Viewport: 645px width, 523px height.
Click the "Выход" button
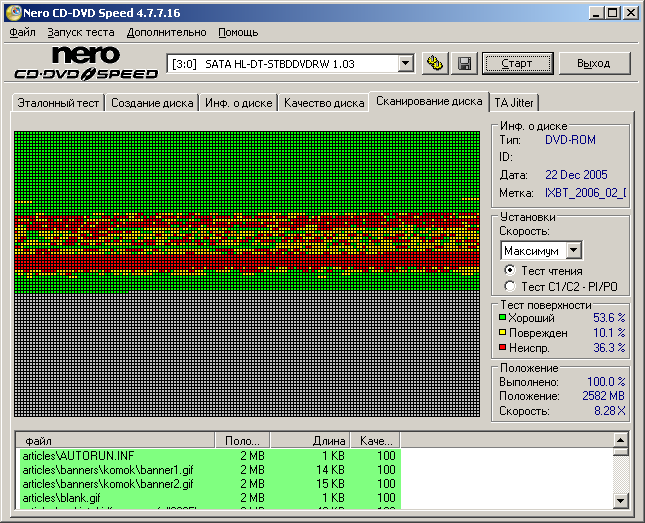coord(593,63)
